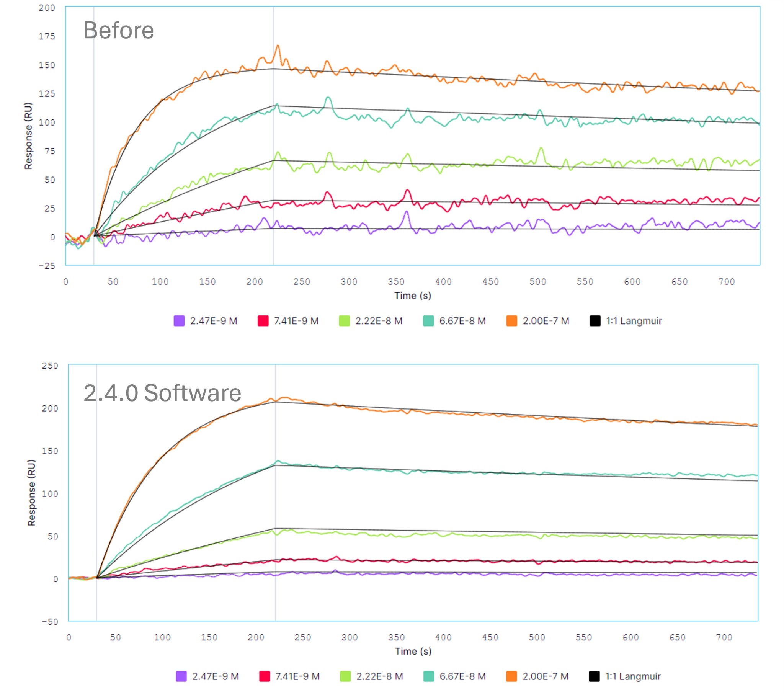The image size is (784, 694).
Task: Click teal 6.67E-8 M swatch in top legend
Action: point(428,321)
